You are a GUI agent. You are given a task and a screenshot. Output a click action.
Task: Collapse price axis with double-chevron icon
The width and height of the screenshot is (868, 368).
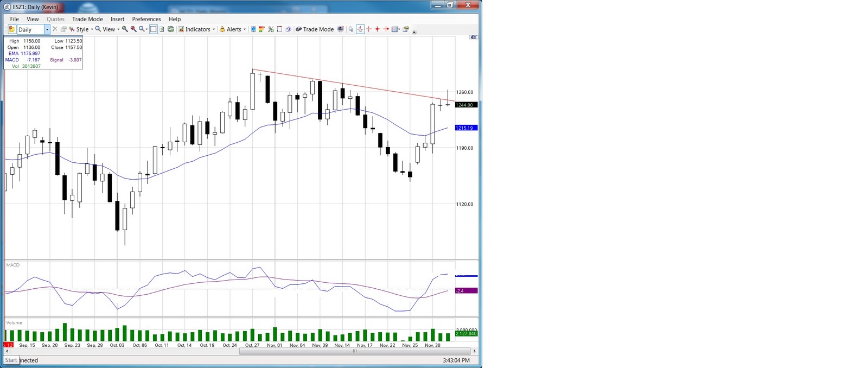pos(474,37)
